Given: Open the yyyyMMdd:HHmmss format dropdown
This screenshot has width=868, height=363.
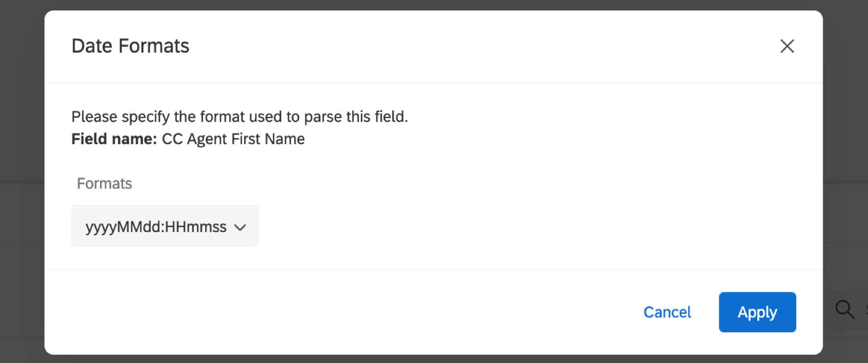Looking at the screenshot, I should (x=164, y=226).
